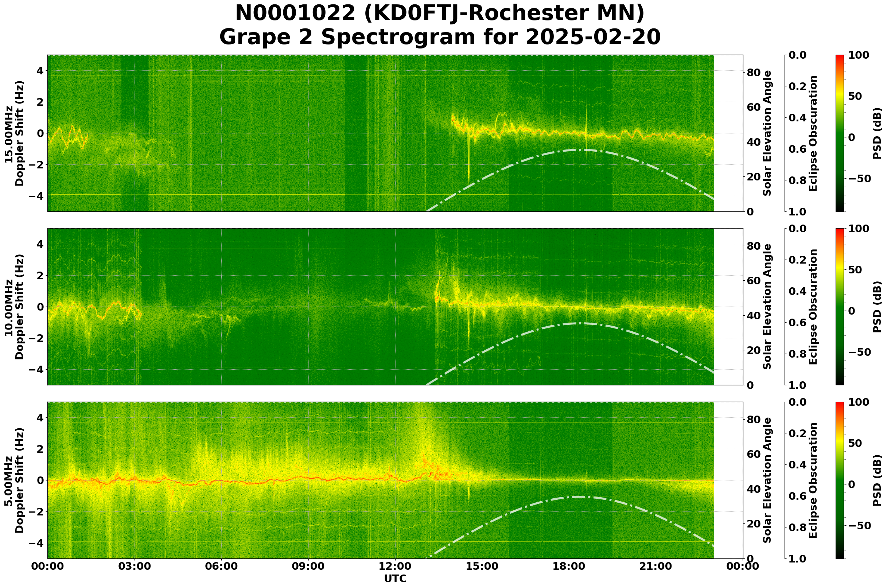Click the middle panel PSD colorbar
The width and height of the screenshot is (887, 588).
point(840,307)
